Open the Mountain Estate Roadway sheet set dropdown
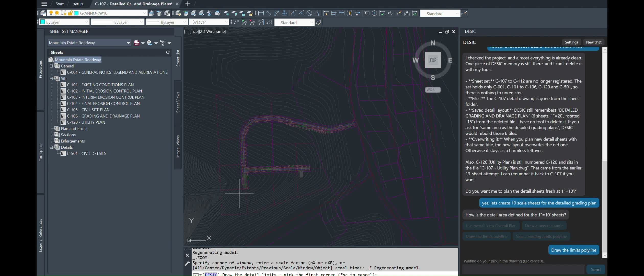This screenshot has width=644, height=276. (x=128, y=43)
